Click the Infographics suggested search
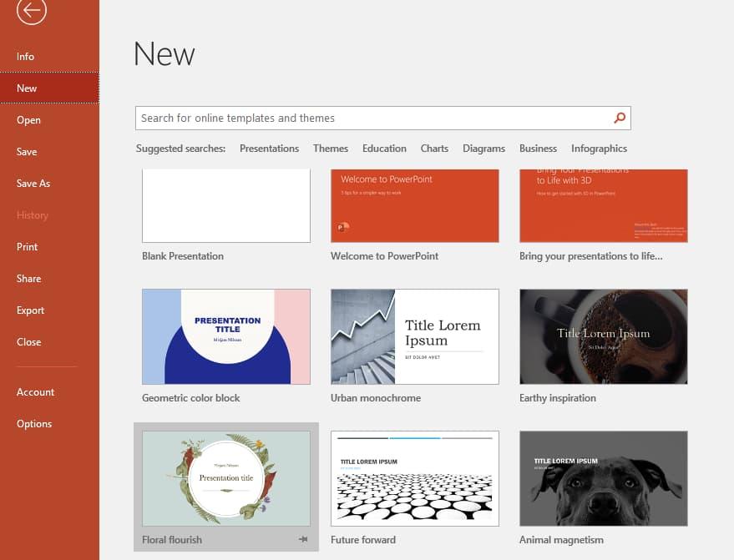734x560 pixels. pos(599,148)
